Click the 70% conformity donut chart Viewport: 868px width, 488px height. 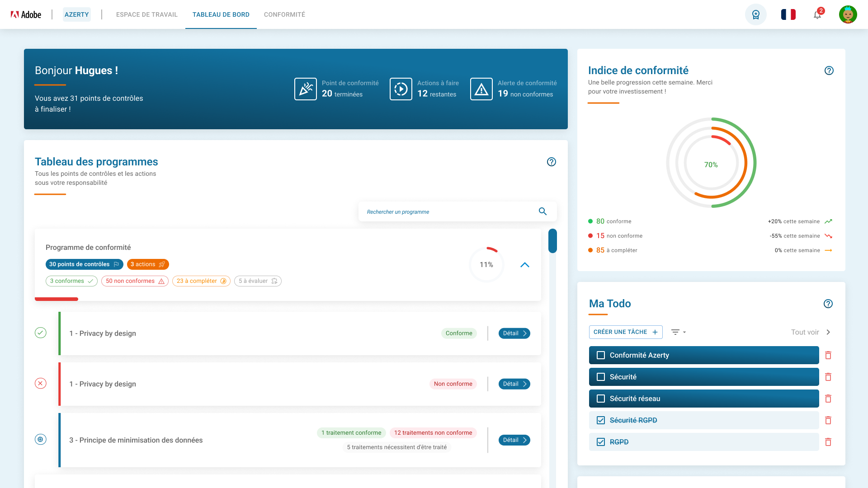click(711, 163)
